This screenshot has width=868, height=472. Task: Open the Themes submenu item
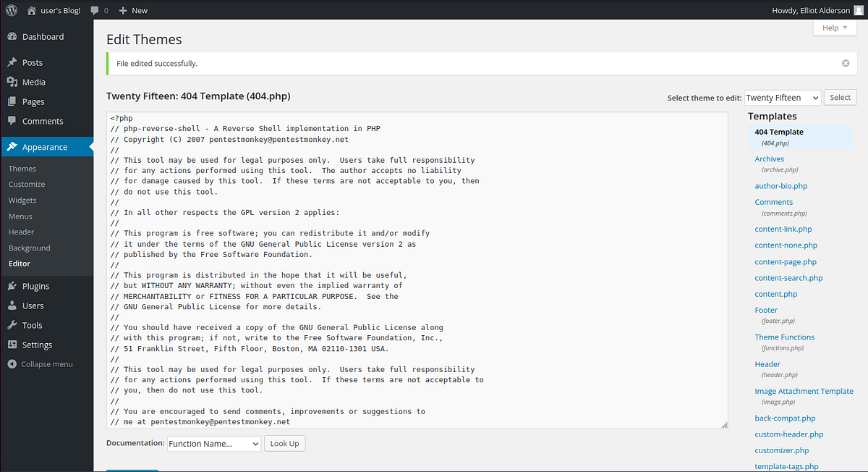[x=22, y=169]
